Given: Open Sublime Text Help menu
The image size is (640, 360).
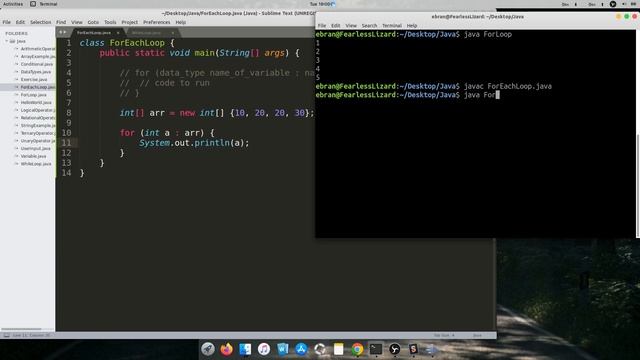Looking at the screenshot, I should (180, 22).
